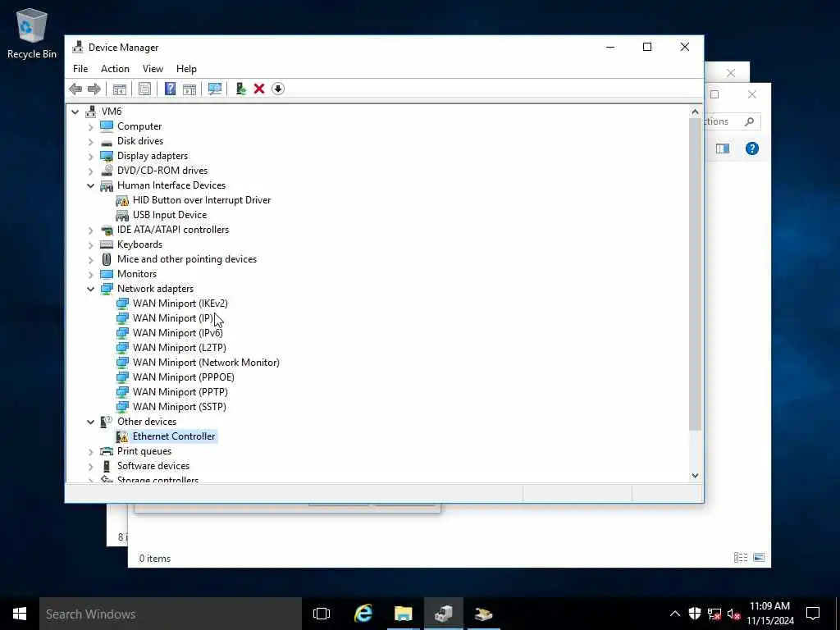
Task: Open File Explorer from the taskbar
Action: pos(404,614)
